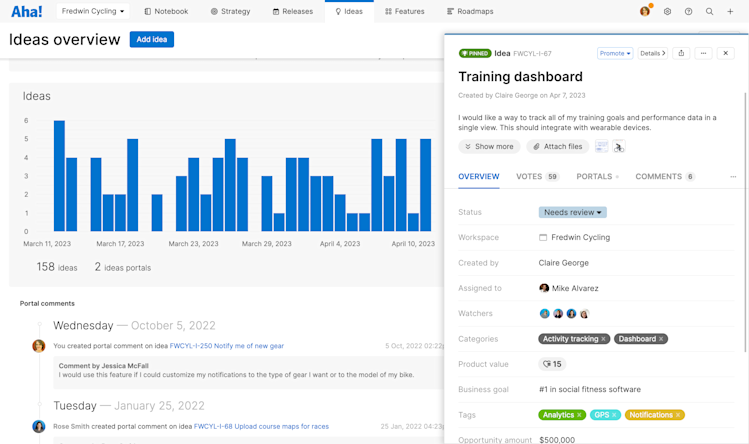Click the Jessica McFall comment text

(236, 375)
